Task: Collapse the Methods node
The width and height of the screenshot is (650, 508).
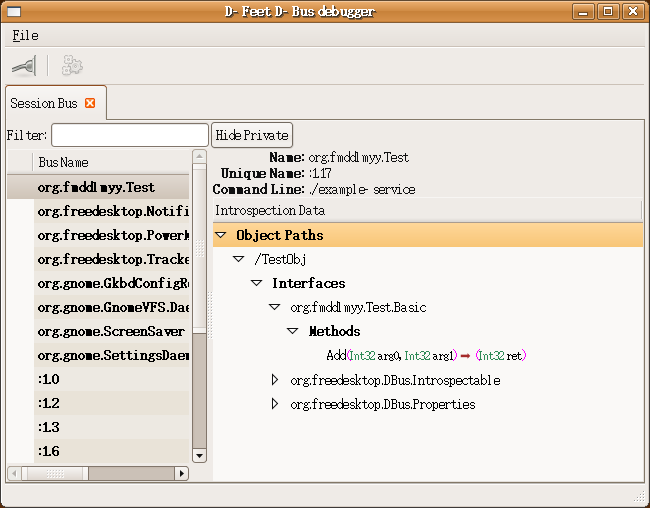Action: 293,331
